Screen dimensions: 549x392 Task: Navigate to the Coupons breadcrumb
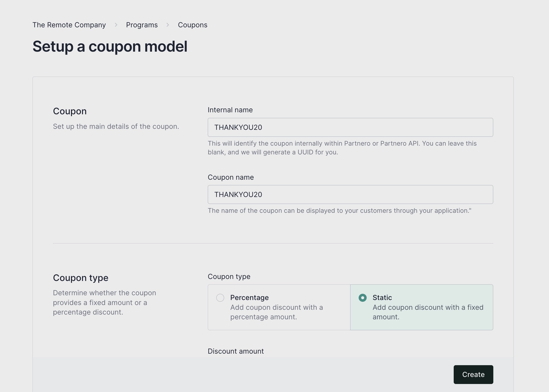click(x=192, y=25)
